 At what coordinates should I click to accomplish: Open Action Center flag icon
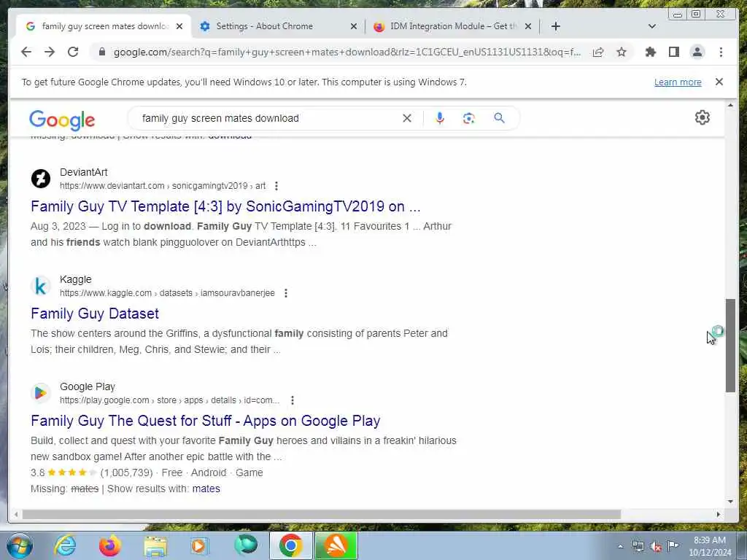pos(673,546)
